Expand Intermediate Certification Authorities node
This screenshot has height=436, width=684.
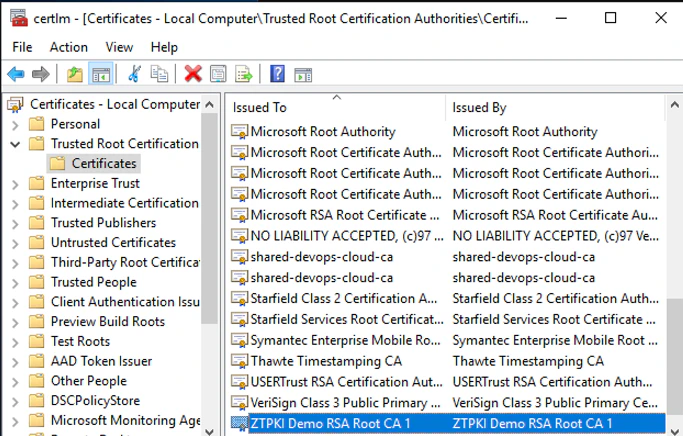[15, 204]
